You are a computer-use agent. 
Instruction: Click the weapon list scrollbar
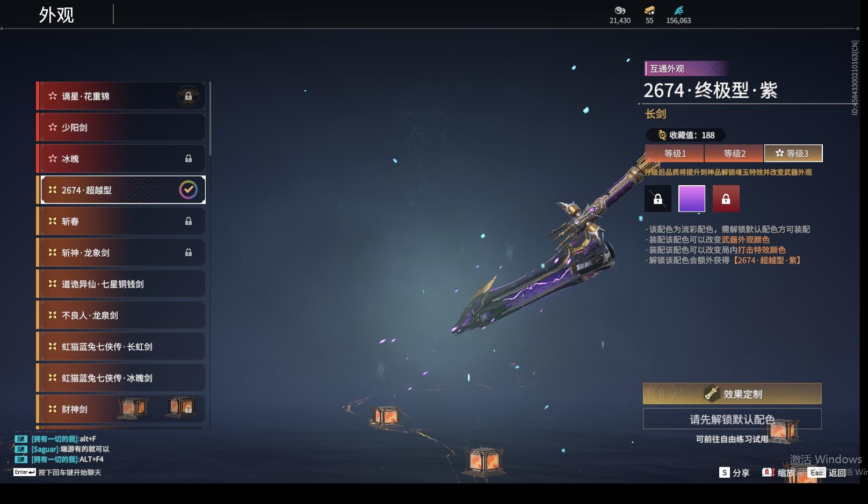[210, 119]
